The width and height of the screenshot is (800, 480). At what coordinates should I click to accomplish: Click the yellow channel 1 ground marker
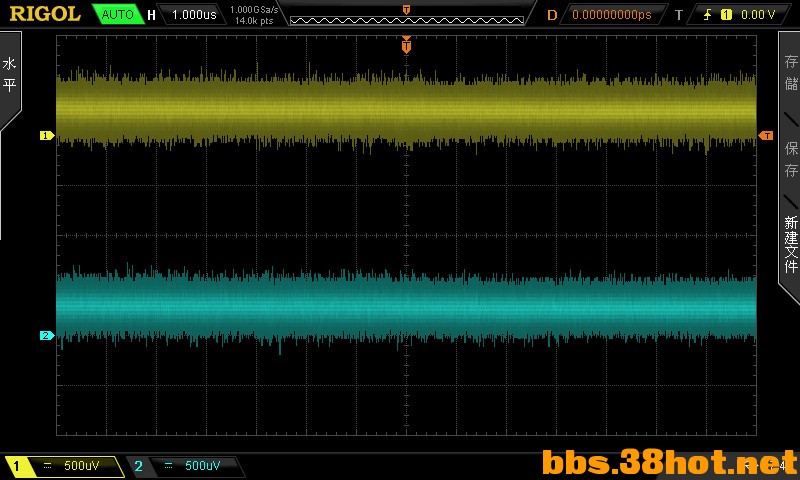(x=47, y=136)
